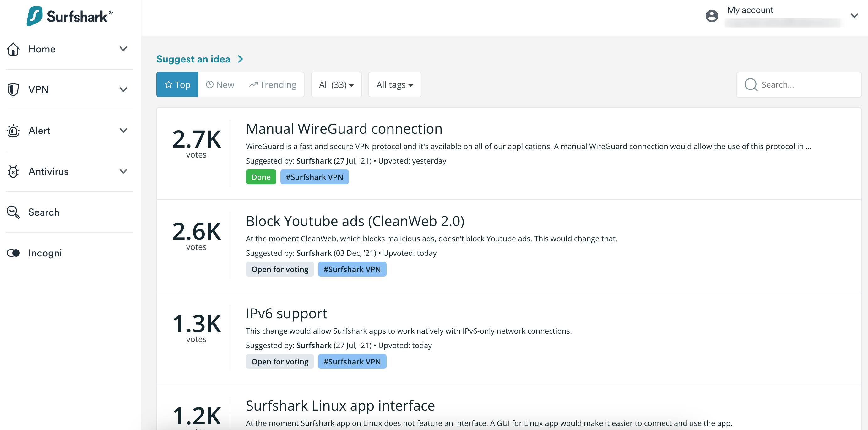Click the Alert siren icon
868x430 pixels.
[13, 131]
